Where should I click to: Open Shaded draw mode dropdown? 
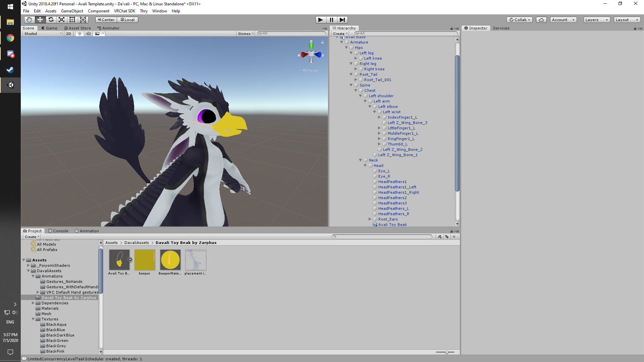[x=43, y=34]
